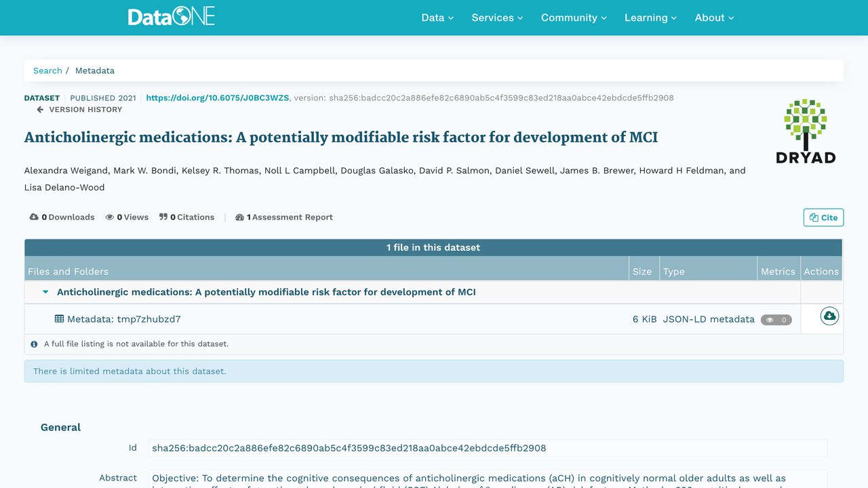868x488 pixels.
Task: Click the Id field value
Action: coord(488,448)
